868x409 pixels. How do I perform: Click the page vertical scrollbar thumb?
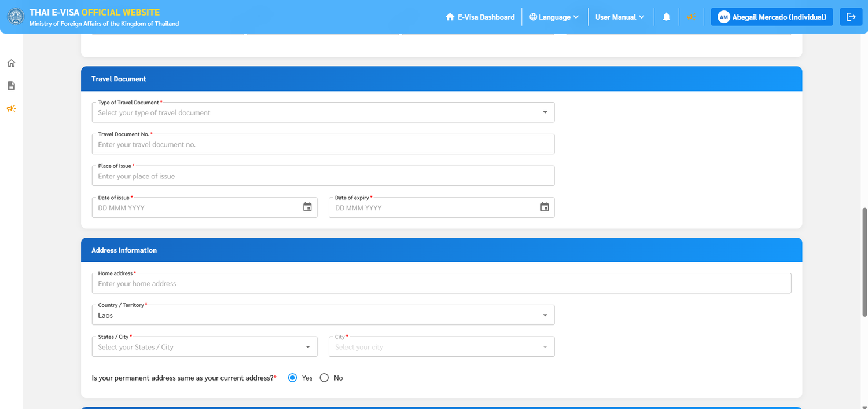coord(865,262)
